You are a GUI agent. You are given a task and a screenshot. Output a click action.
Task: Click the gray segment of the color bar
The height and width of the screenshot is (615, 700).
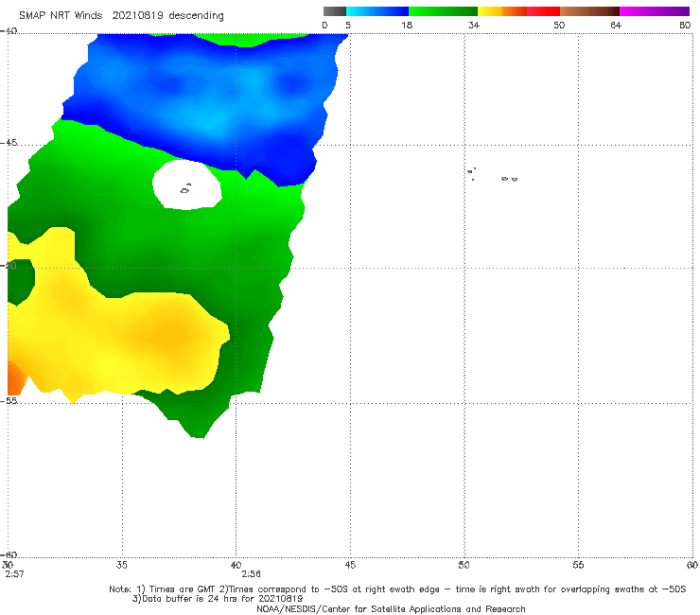[x=335, y=11]
